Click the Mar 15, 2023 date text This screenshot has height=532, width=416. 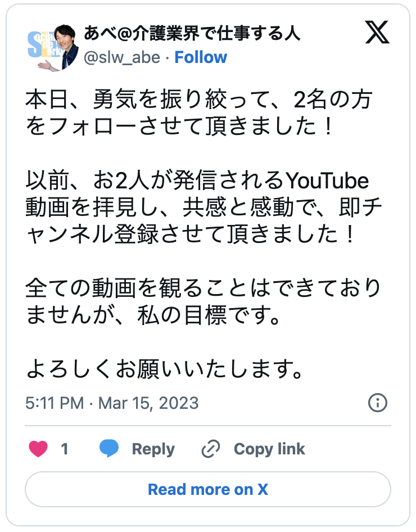point(148,403)
